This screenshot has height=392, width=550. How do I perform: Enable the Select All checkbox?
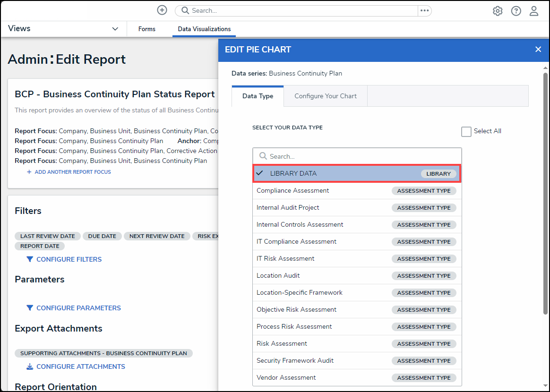pyautogui.click(x=466, y=132)
